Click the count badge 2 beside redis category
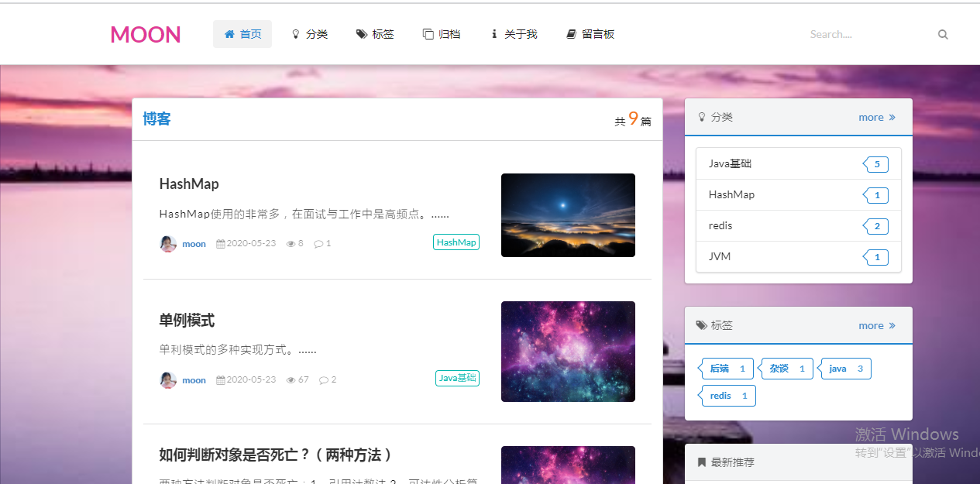Image resolution: width=980 pixels, height=484 pixels. click(x=876, y=225)
